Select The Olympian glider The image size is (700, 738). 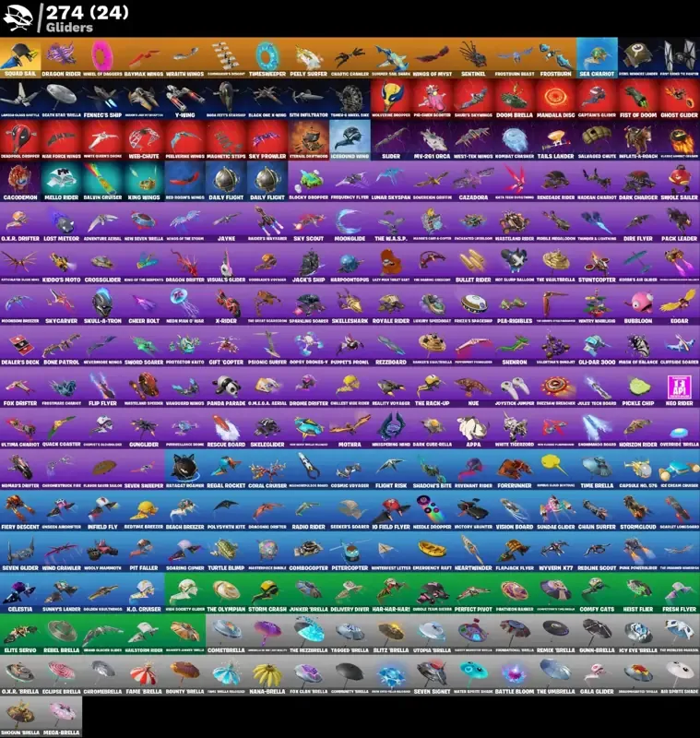click(226, 593)
